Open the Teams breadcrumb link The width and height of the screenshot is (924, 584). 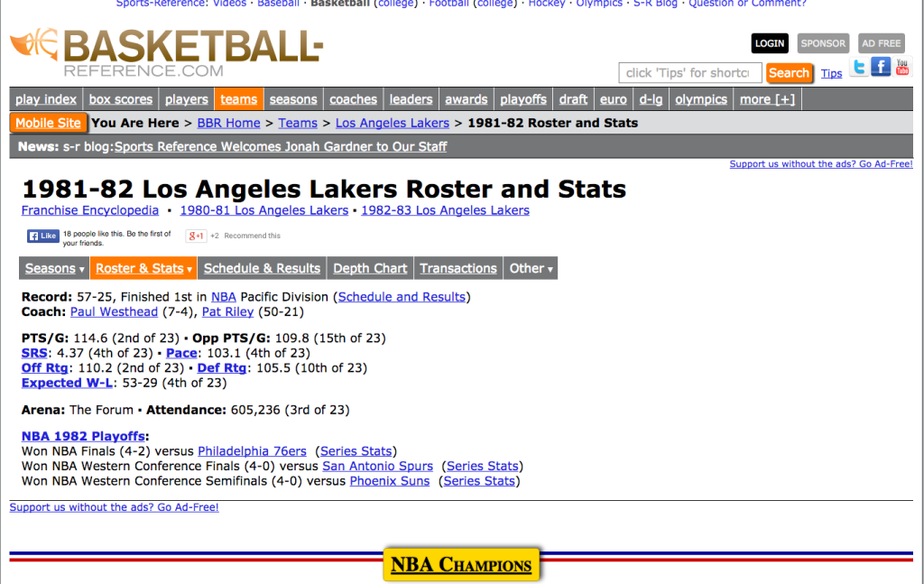click(298, 123)
